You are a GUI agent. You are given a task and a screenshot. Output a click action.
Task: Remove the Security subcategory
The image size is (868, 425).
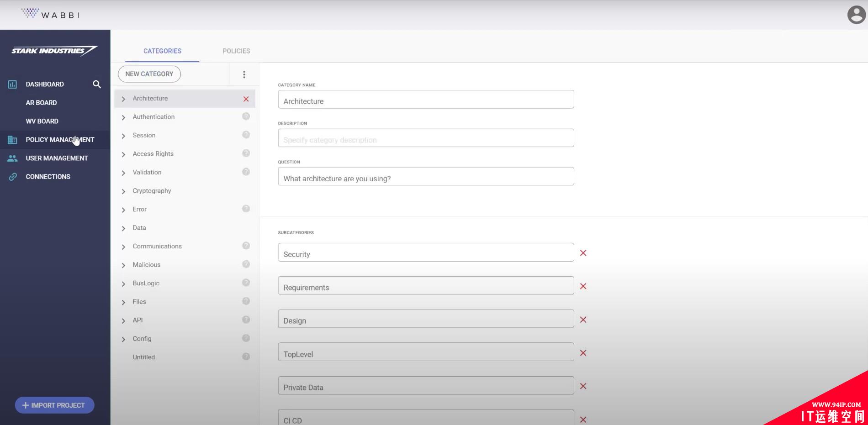point(583,253)
